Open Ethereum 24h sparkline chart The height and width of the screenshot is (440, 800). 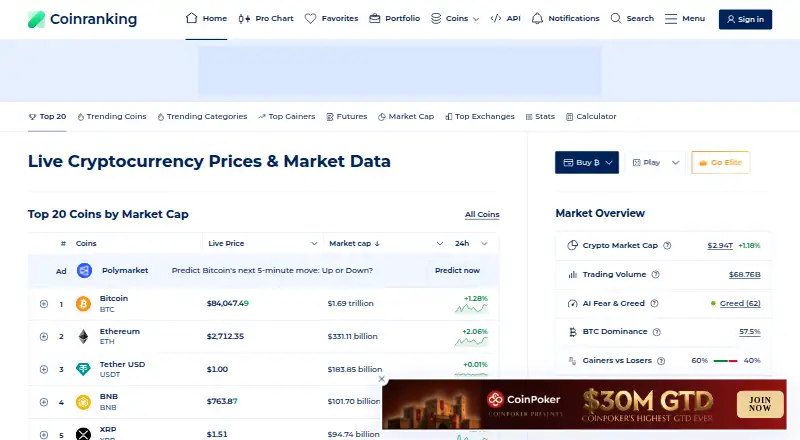click(x=471, y=341)
